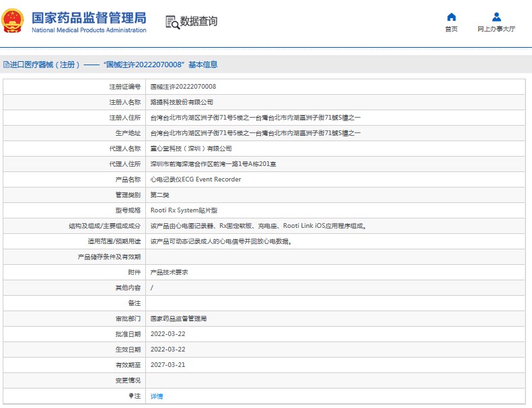This screenshot has width=532, height=408.
Task: Click the 产品技术要求 attachment text
Action: coord(169,272)
